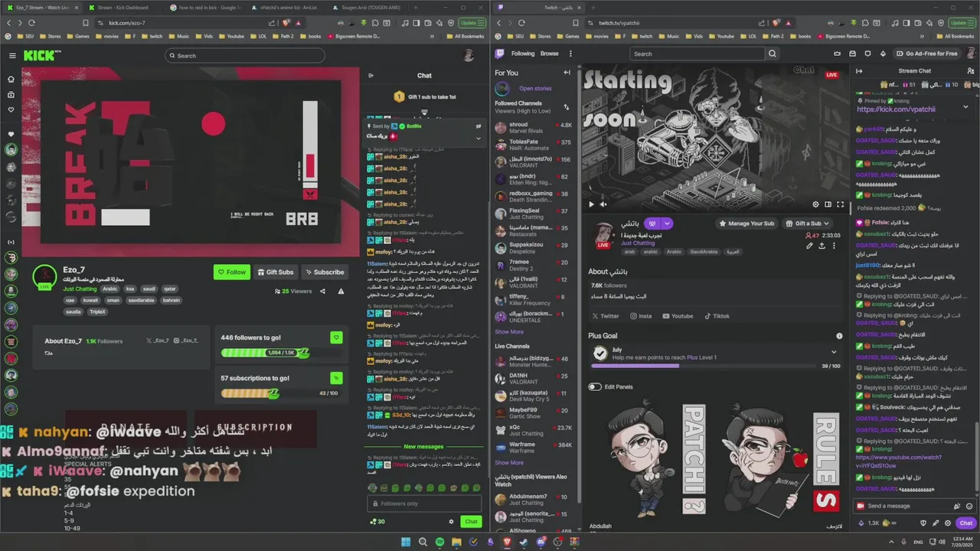
Task: Collapse the Twitch For You sidebar
Action: [567, 73]
